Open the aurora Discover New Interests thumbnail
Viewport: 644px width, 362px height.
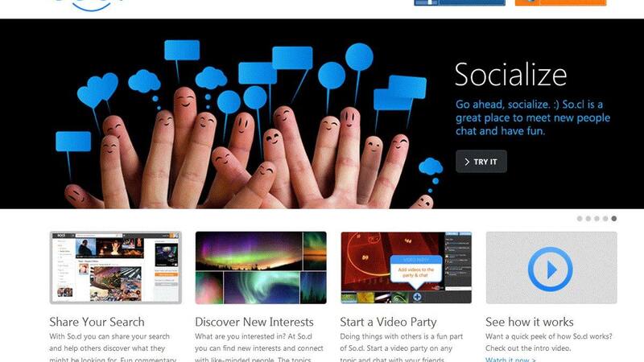(261, 268)
